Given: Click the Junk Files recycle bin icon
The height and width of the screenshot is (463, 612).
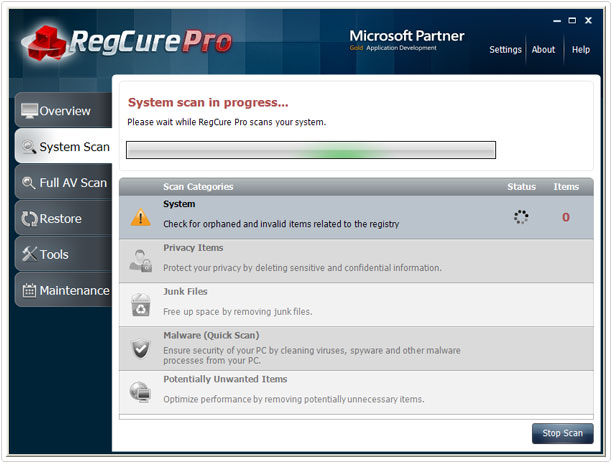Looking at the screenshot, I should 141,305.
